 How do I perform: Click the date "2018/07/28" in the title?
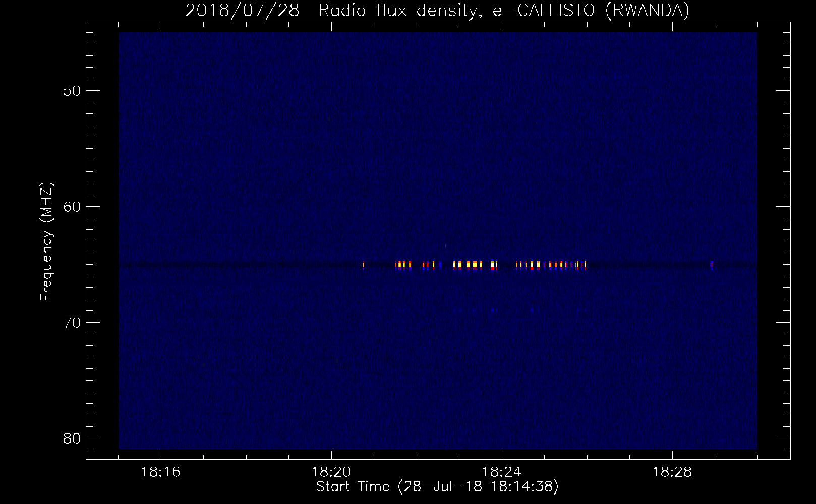point(243,10)
